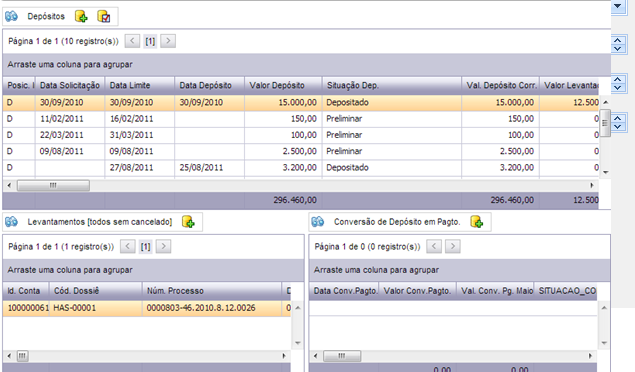This screenshot has height=372, width=635.
Task: Sort by Valor Depósito column header
Action: pyautogui.click(x=283, y=85)
